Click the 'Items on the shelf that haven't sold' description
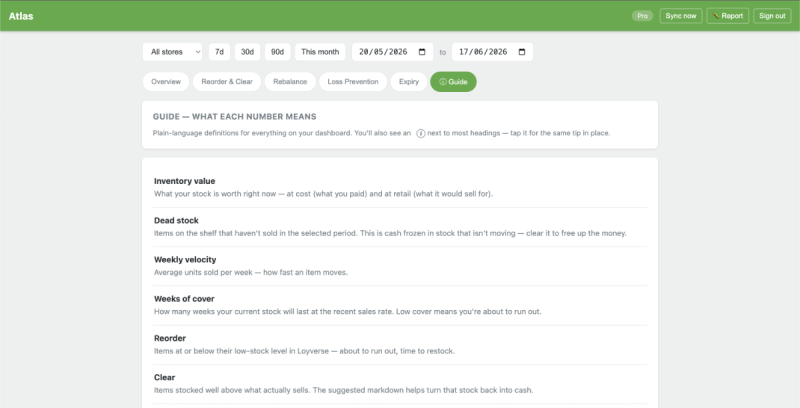This screenshot has height=408, width=800. point(390,233)
